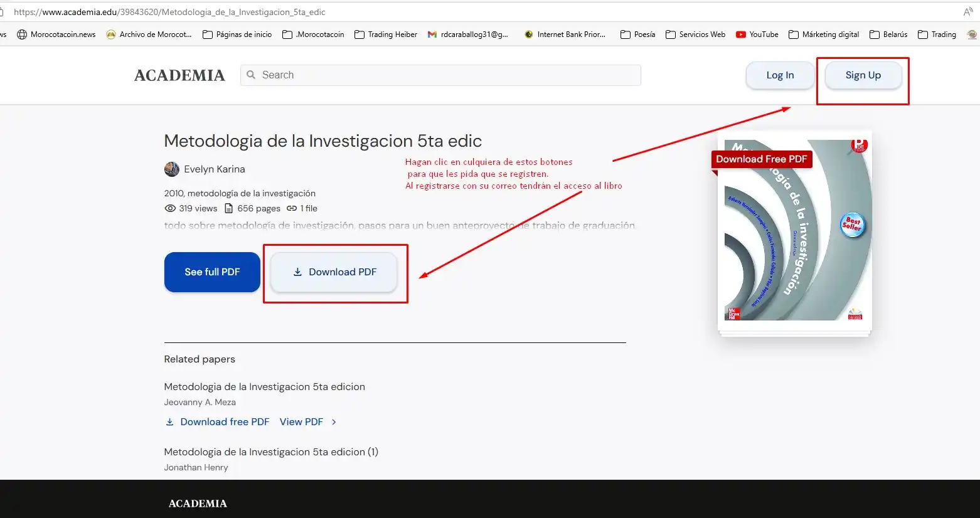Screen dimensions: 980x518
Task: Open the .Morocotacoin bookmark folder
Action: 313,34
